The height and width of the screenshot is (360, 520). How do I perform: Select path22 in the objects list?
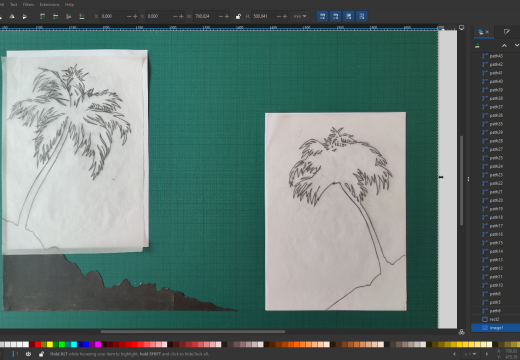tap(496, 183)
